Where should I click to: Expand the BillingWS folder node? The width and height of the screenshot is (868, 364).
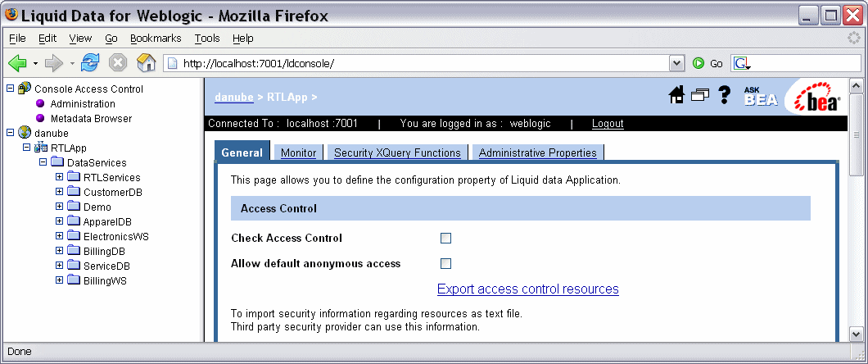click(x=60, y=280)
